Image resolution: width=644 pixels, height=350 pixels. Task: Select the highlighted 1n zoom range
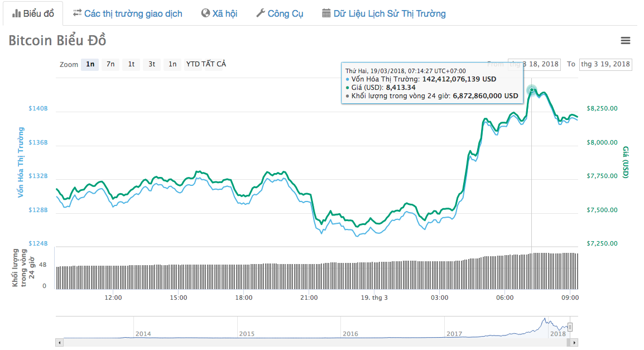click(90, 64)
